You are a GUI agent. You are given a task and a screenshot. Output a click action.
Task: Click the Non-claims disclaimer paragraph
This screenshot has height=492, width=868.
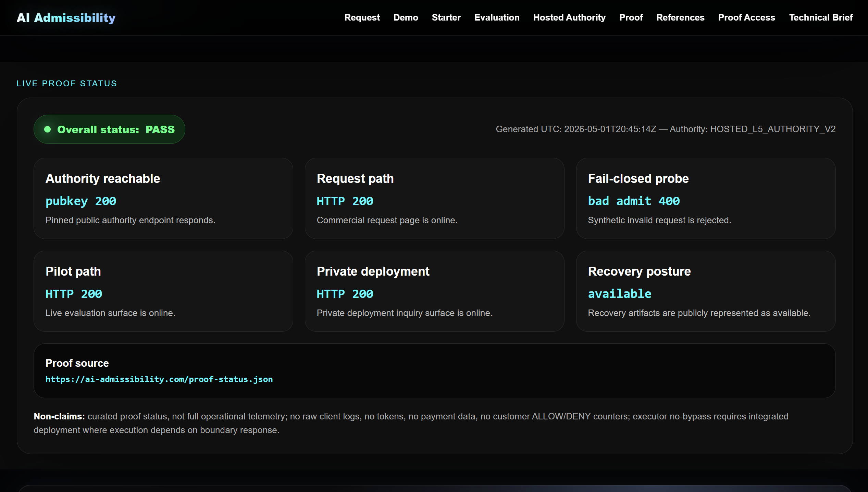[411, 423]
